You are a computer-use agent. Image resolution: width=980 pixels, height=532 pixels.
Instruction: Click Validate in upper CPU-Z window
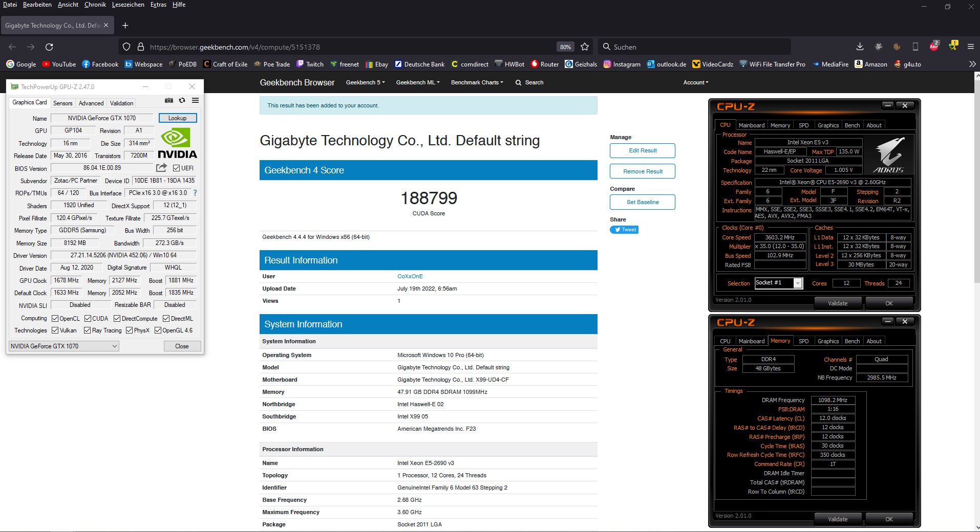(x=838, y=303)
